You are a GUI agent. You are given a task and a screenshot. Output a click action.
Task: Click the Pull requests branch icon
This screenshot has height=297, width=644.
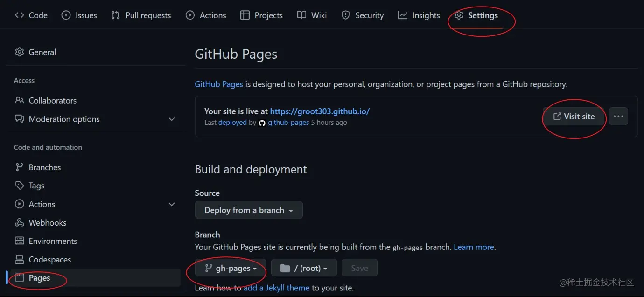tap(116, 15)
